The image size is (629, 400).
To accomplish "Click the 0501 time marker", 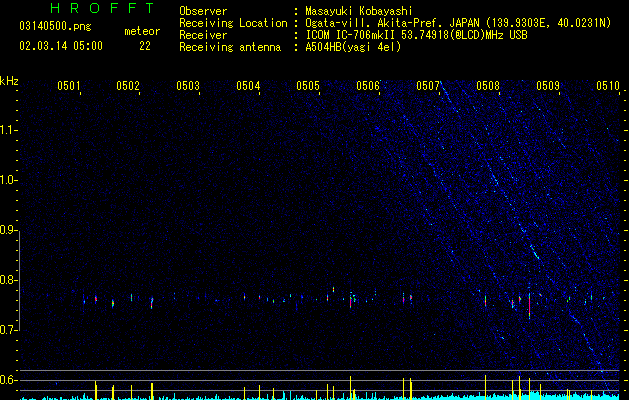I will point(69,85).
